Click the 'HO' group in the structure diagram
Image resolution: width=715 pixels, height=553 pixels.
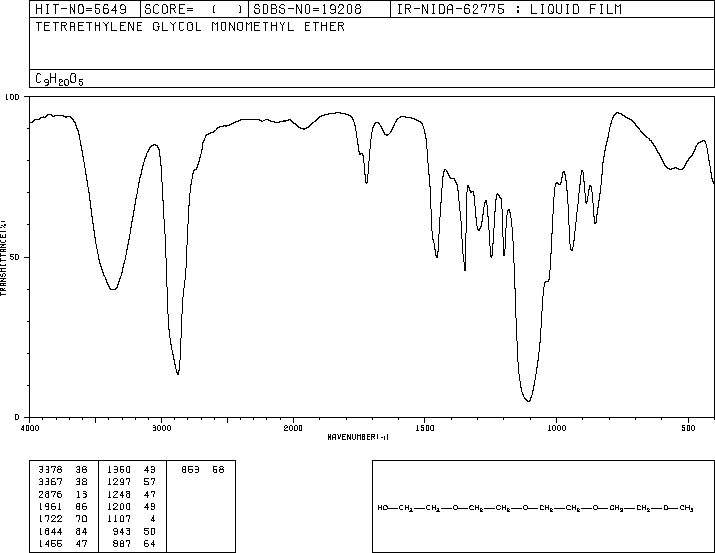point(383,508)
